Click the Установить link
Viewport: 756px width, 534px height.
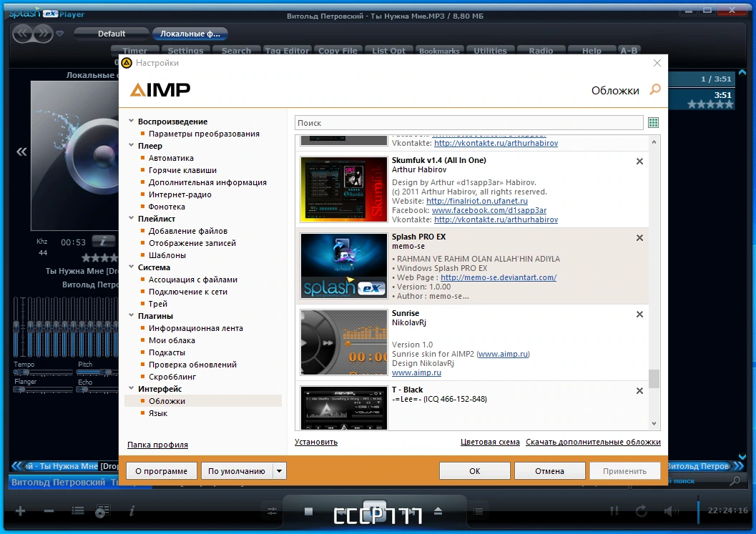point(316,442)
